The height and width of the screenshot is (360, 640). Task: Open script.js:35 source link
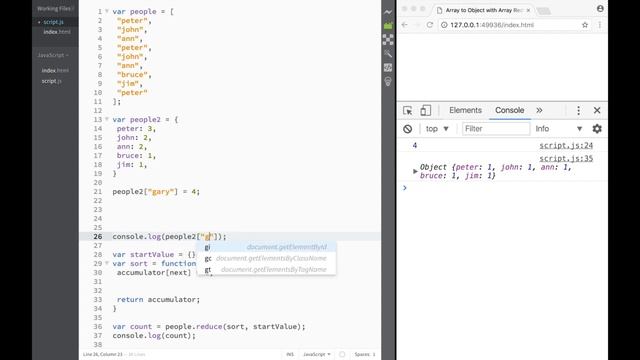[566, 158]
